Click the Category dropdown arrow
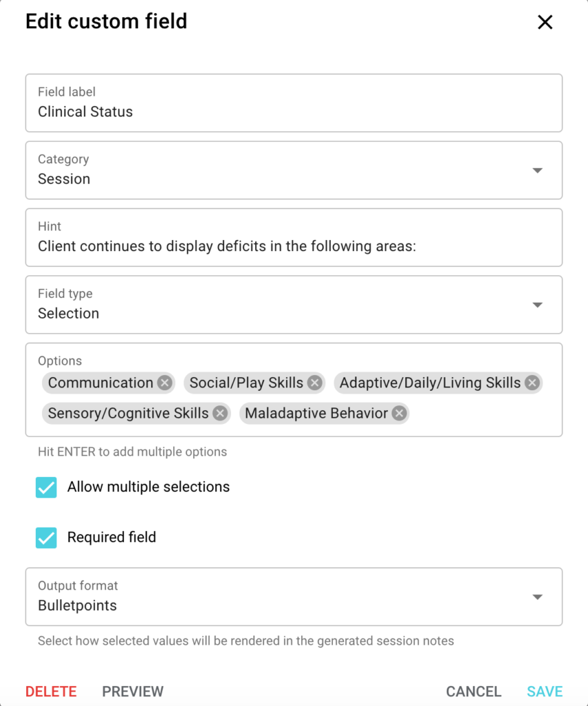The height and width of the screenshot is (706, 588). [x=537, y=170]
